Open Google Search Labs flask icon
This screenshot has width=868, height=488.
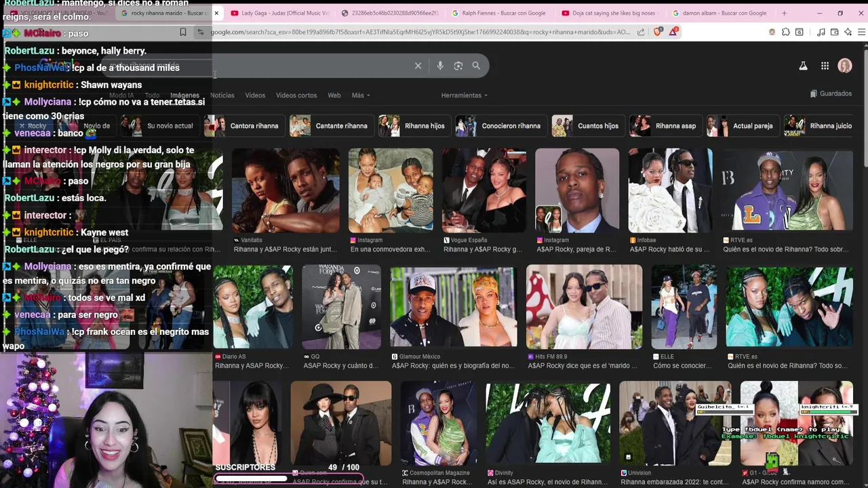pyautogui.click(x=803, y=66)
